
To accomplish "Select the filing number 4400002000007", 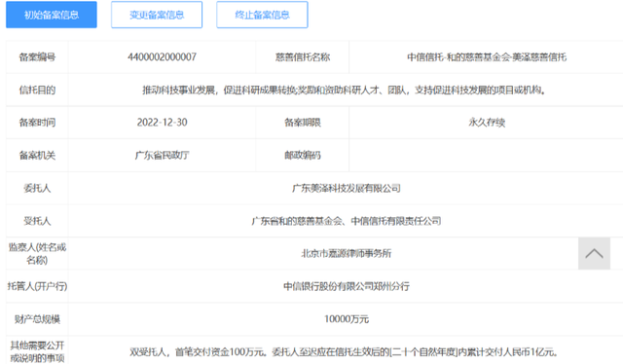I will (x=162, y=57).
